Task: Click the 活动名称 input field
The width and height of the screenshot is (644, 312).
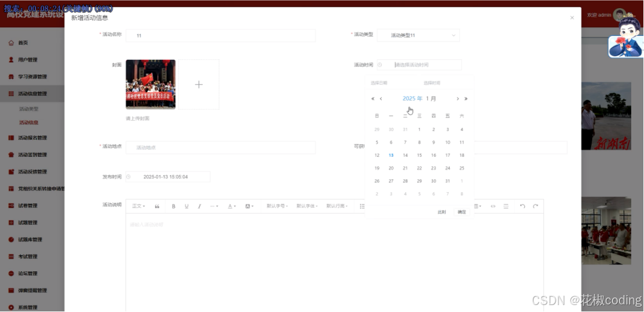Action: (220, 35)
